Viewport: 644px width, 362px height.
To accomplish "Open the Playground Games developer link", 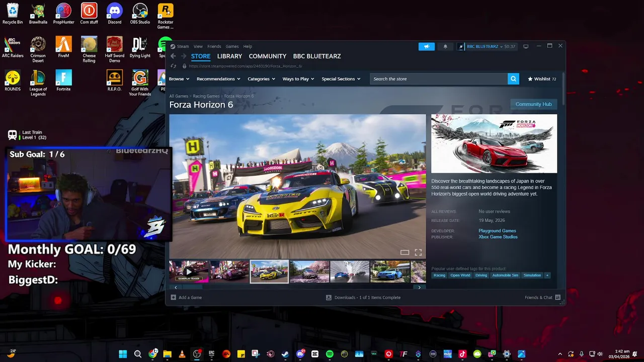I will click(497, 231).
